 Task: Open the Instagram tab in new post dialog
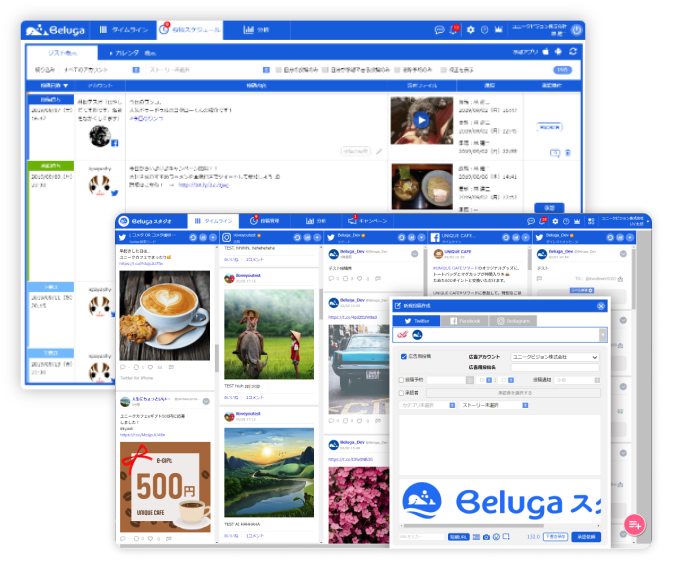pos(513,321)
